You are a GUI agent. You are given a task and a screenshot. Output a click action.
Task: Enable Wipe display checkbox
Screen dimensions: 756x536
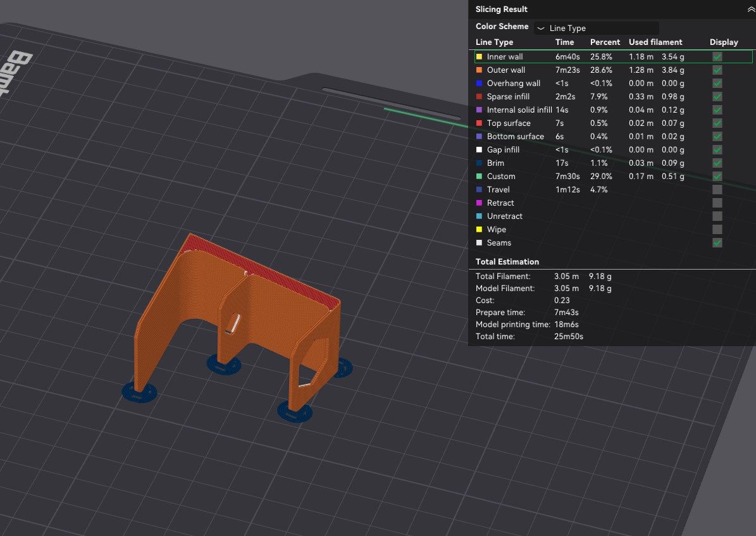click(717, 229)
